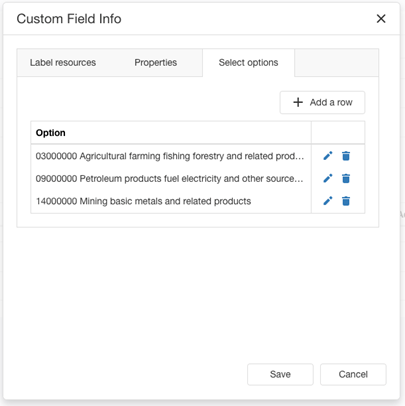Screen dimensions: 405x406
Task: Click the Add a row button text
Action: (331, 102)
